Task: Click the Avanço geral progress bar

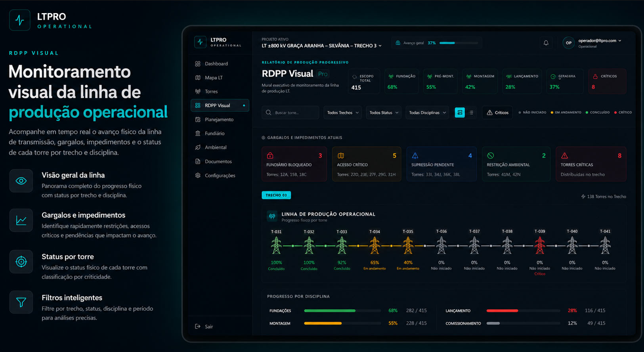Action: (459, 43)
